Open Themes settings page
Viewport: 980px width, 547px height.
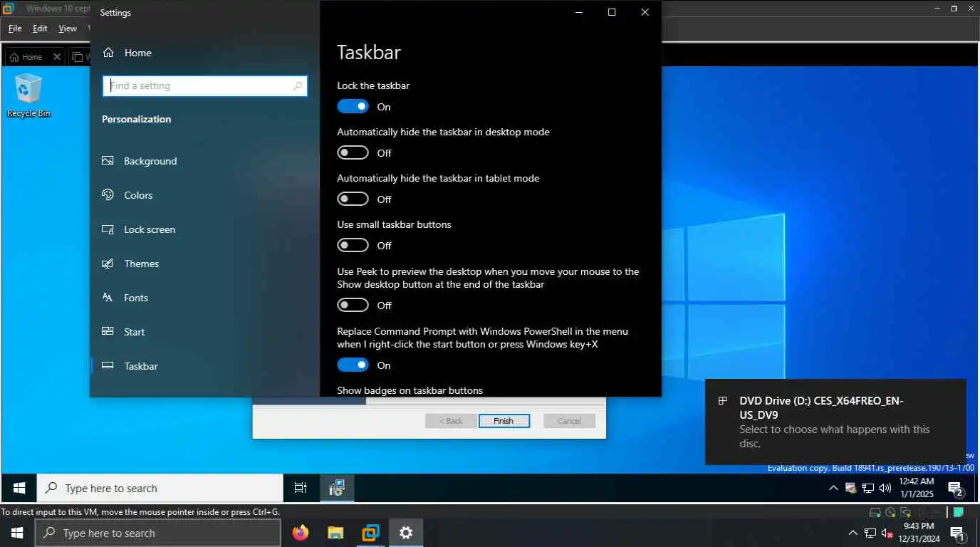point(130,264)
